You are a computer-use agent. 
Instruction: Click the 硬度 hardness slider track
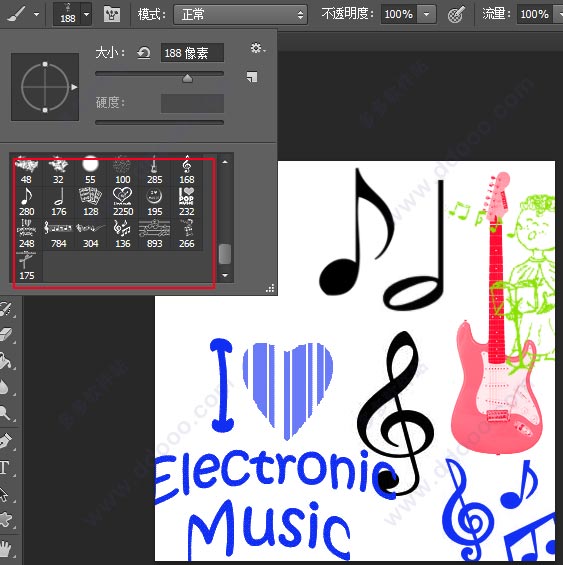coord(159,123)
